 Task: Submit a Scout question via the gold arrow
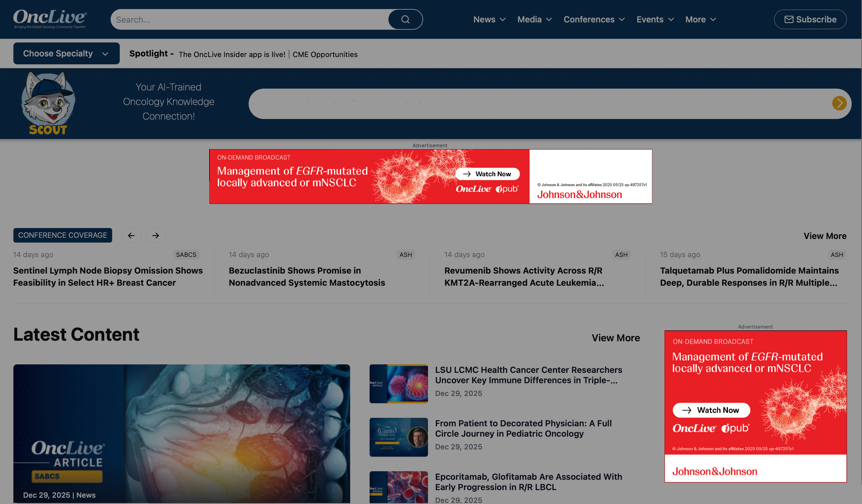coord(839,103)
